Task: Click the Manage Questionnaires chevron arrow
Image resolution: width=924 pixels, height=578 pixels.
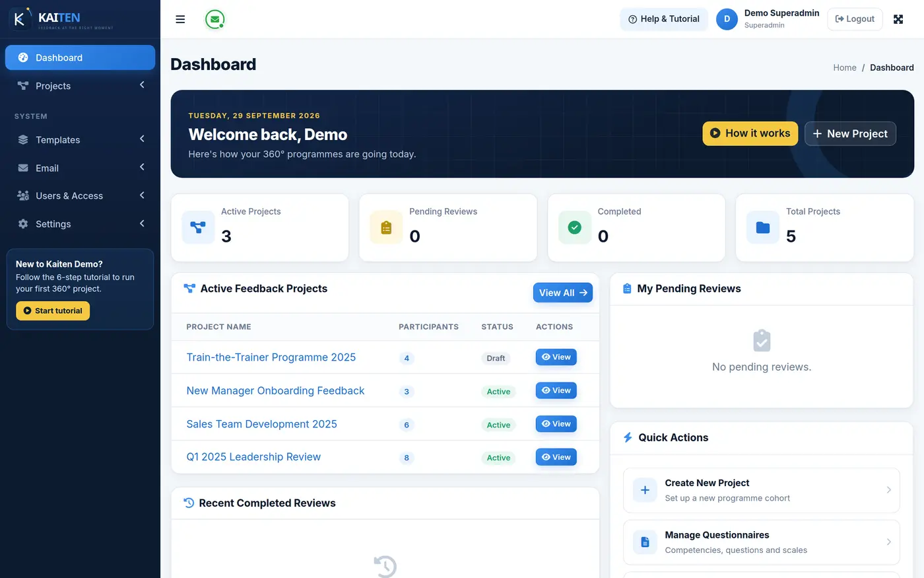Action: click(x=888, y=542)
